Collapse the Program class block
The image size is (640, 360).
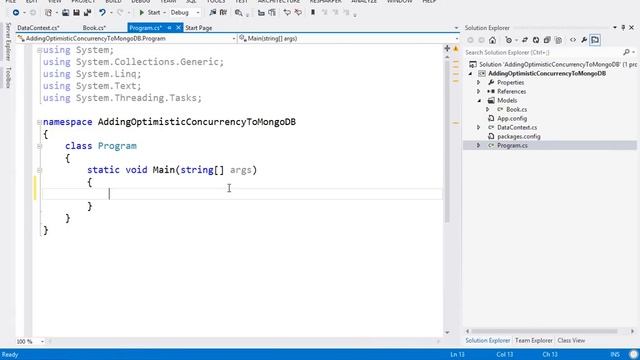[x=39, y=146]
